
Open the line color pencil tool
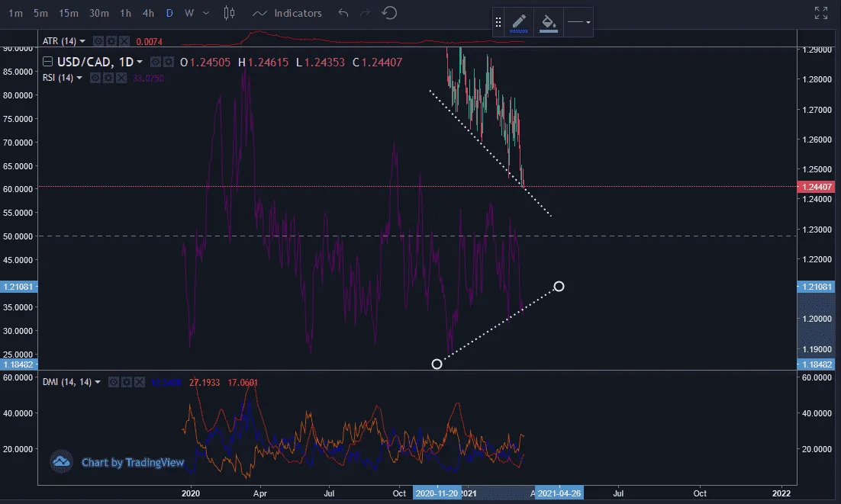coord(519,23)
